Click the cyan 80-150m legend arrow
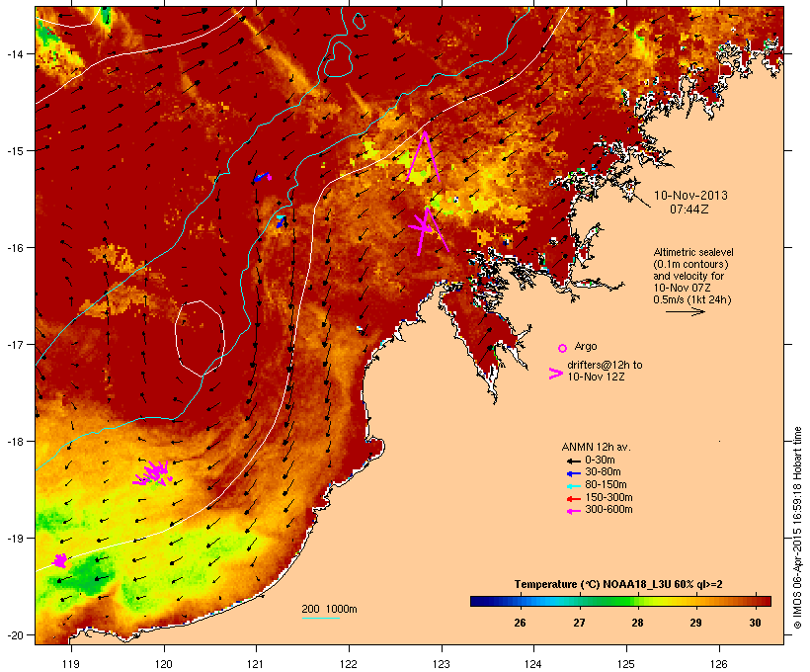The image size is (810, 672). point(573,486)
